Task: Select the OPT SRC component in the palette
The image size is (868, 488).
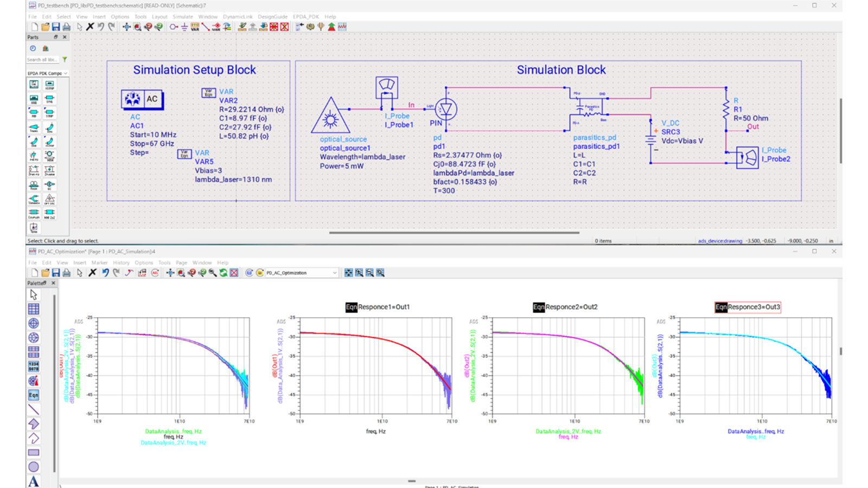Action: pos(49,200)
